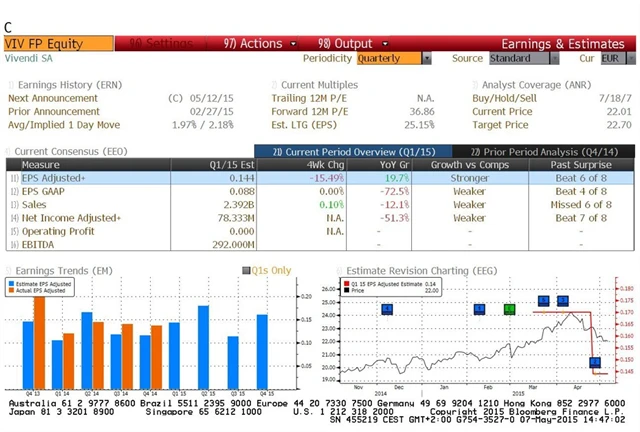Click the blue marker at April price drop

pyautogui.click(x=595, y=362)
